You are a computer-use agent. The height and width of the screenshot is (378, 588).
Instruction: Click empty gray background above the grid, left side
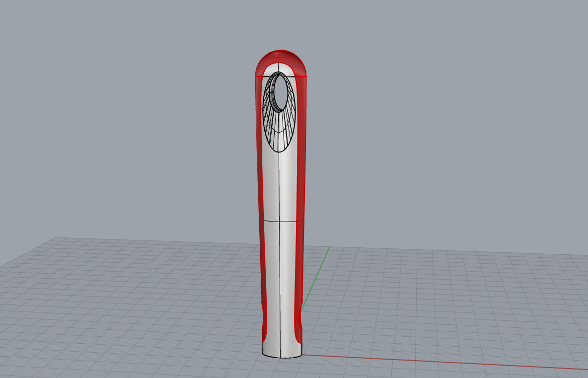pos(99,124)
